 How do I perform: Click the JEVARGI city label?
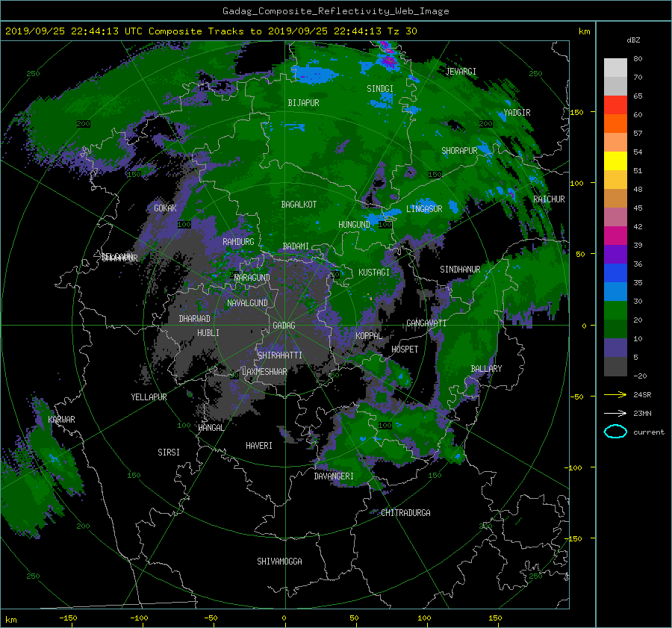tap(461, 71)
